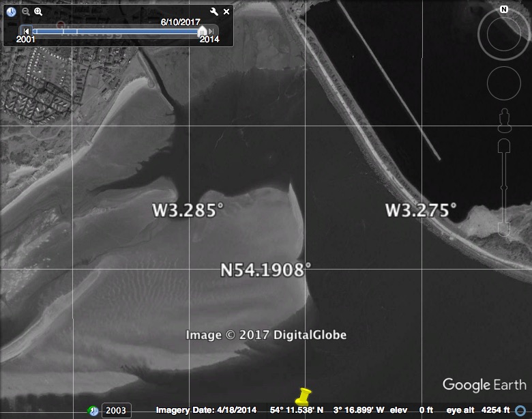
Task: Step back to the previous imagery date
Action: tap(26, 31)
